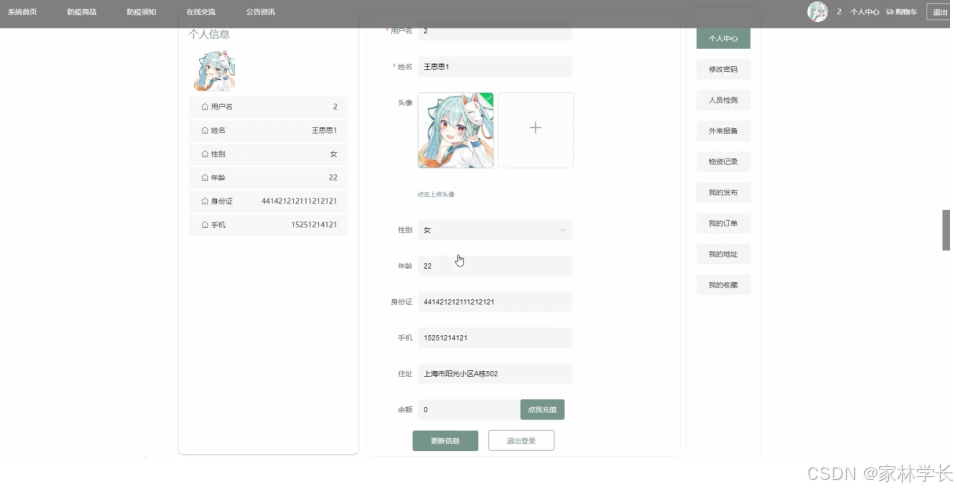Open the 物资记录 sidebar item
This screenshot has height=491, width=957.
723,162
